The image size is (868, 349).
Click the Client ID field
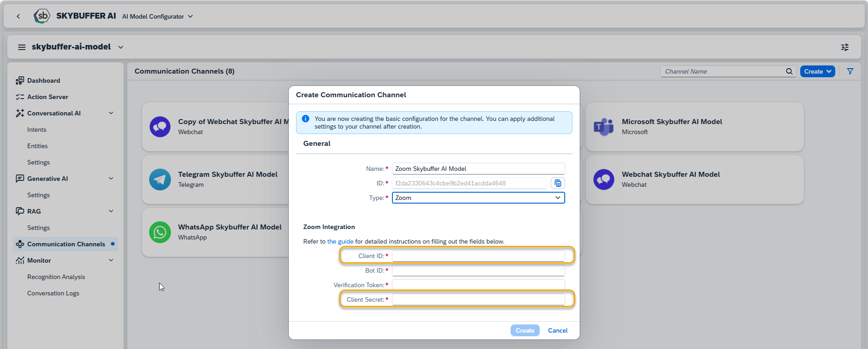pos(478,256)
